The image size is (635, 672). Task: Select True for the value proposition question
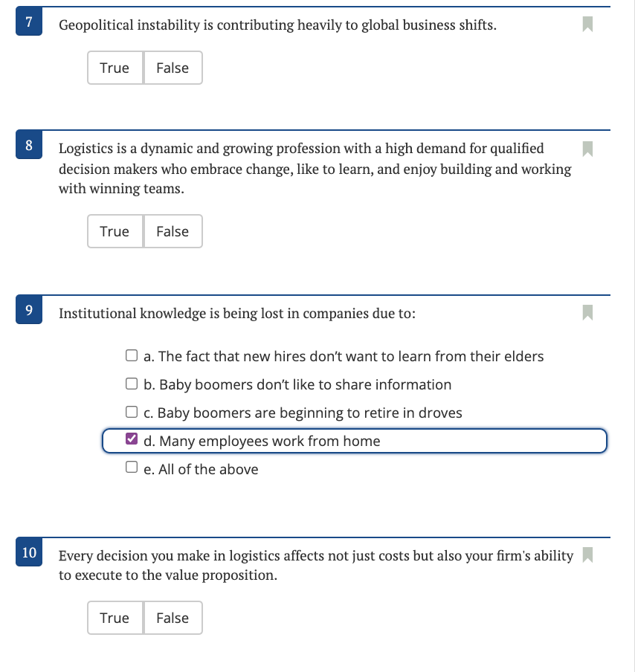115,618
